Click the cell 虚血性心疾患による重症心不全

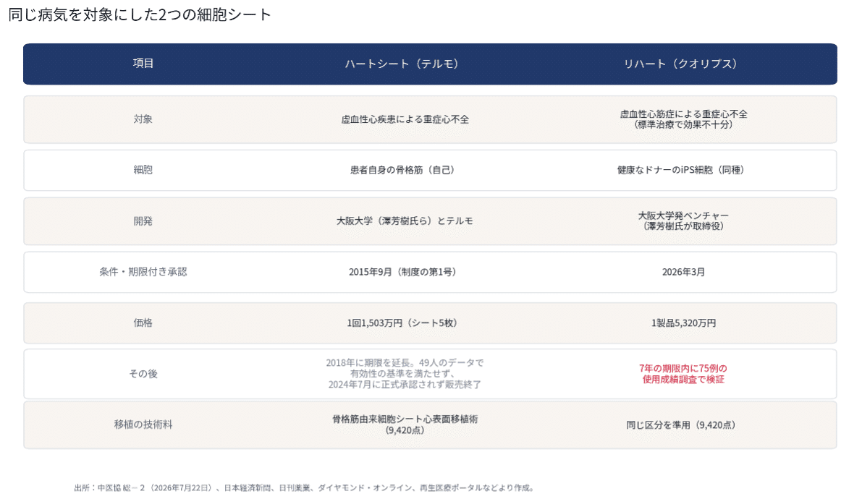[405, 120]
